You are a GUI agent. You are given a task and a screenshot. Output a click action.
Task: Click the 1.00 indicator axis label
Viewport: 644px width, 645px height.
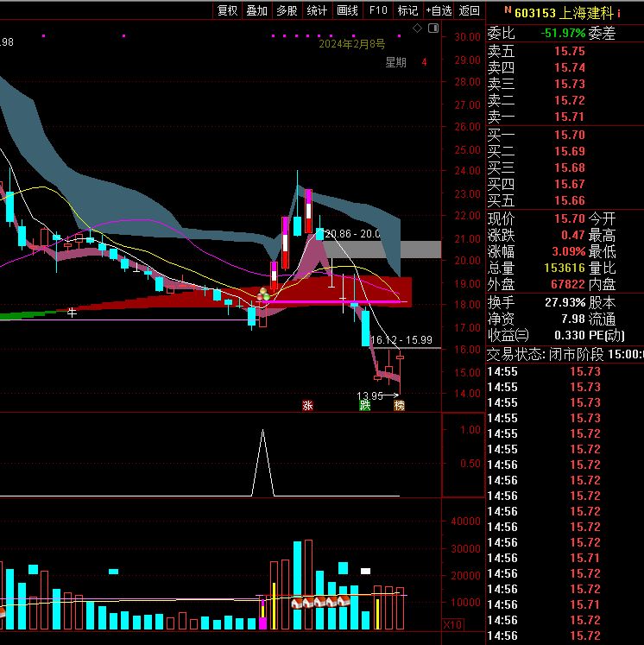coord(470,430)
